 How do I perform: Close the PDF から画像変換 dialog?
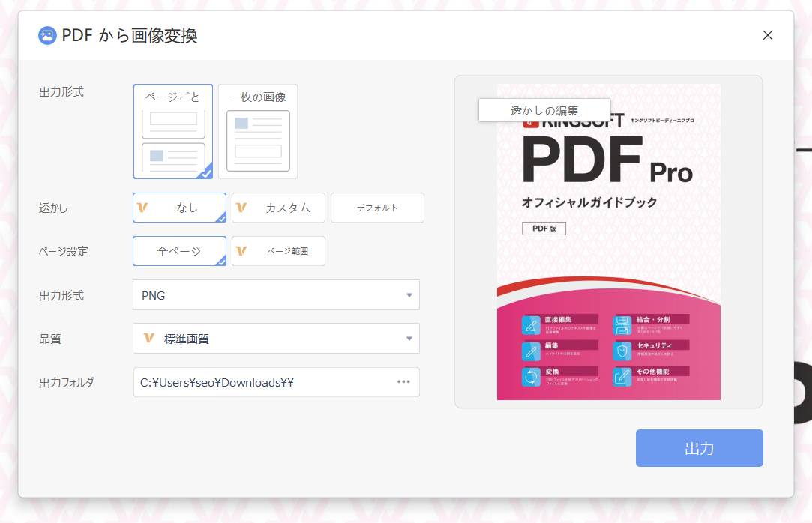(x=768, y=35)
